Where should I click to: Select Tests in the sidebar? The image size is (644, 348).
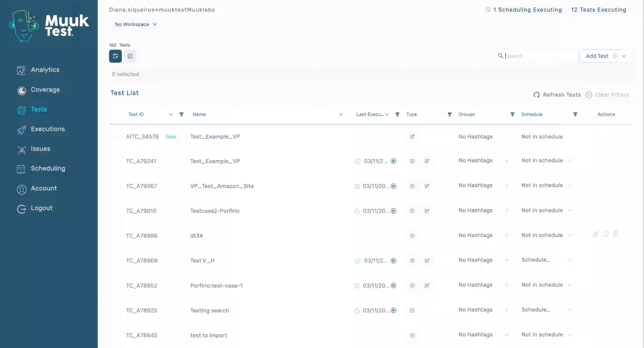click(x=32, y=110)
